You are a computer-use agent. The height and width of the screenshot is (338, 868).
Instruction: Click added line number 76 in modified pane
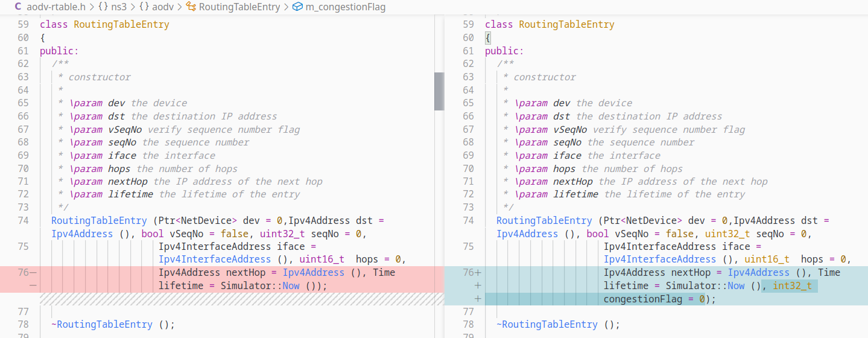[468, 273]
